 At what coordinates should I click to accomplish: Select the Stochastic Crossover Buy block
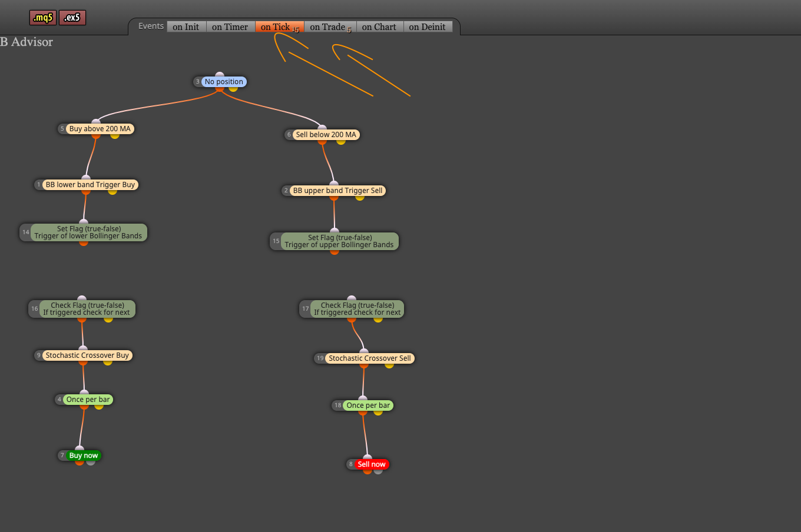(87, 355)
